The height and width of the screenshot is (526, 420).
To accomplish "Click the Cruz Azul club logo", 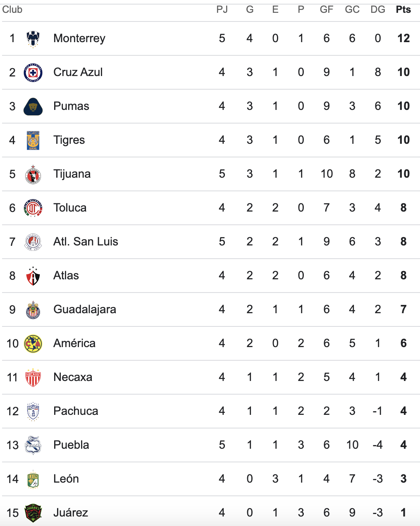I will point(33,73).
